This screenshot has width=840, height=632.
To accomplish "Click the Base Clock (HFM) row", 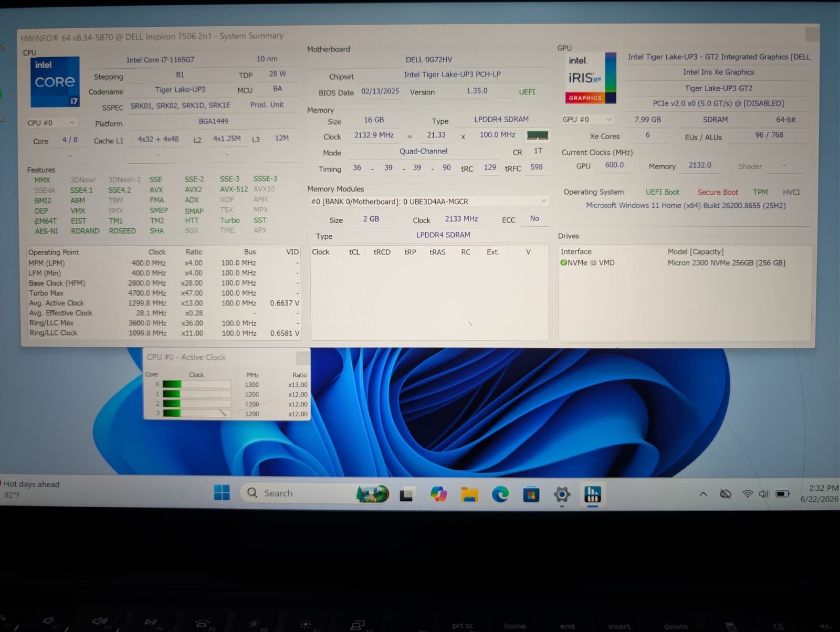I will pos(164,283).
